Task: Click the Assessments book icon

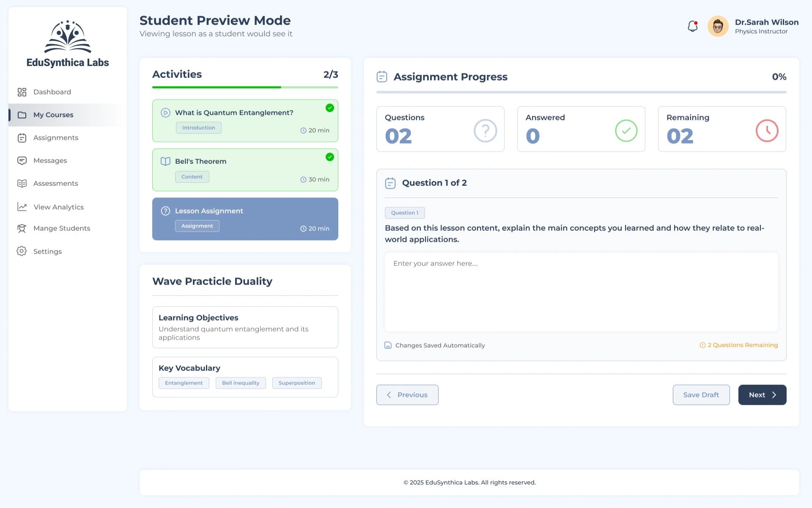Action: coord(22,183)
